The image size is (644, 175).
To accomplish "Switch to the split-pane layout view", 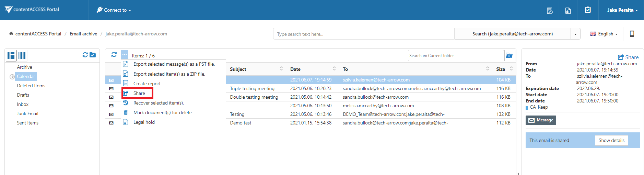I will coord(11,56).
